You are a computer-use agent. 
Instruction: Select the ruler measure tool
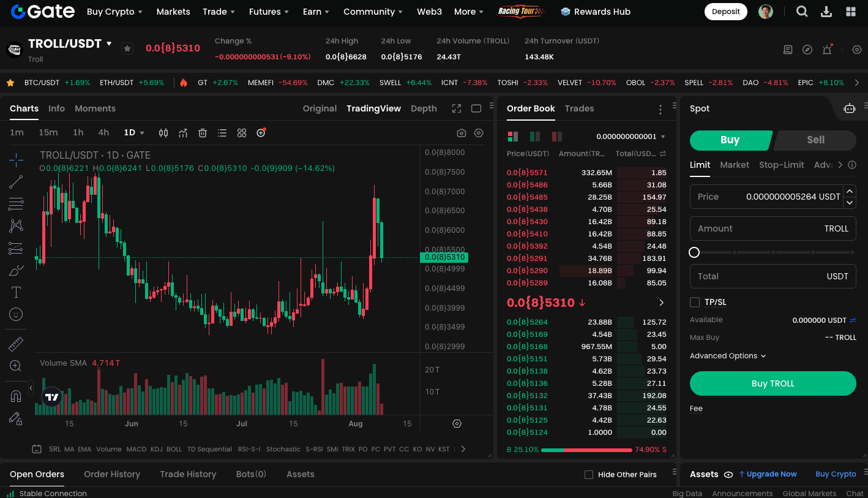[16, 344]
